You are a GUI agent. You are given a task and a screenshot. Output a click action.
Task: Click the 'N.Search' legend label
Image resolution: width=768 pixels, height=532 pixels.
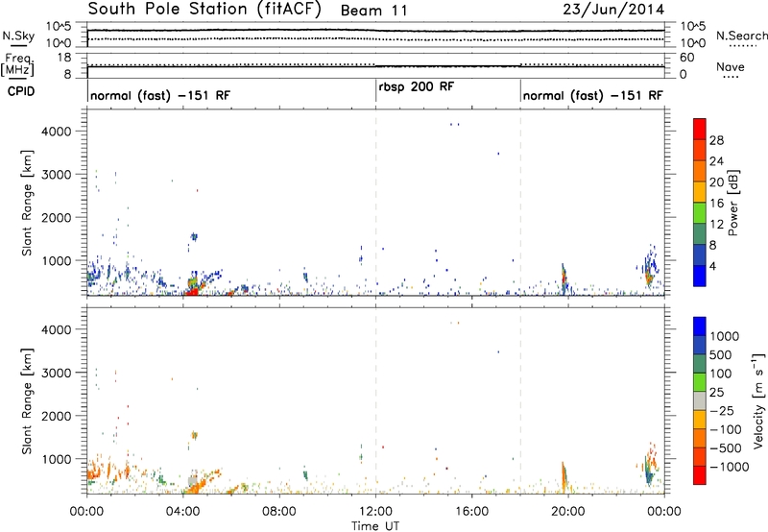(x=741, y=36)
